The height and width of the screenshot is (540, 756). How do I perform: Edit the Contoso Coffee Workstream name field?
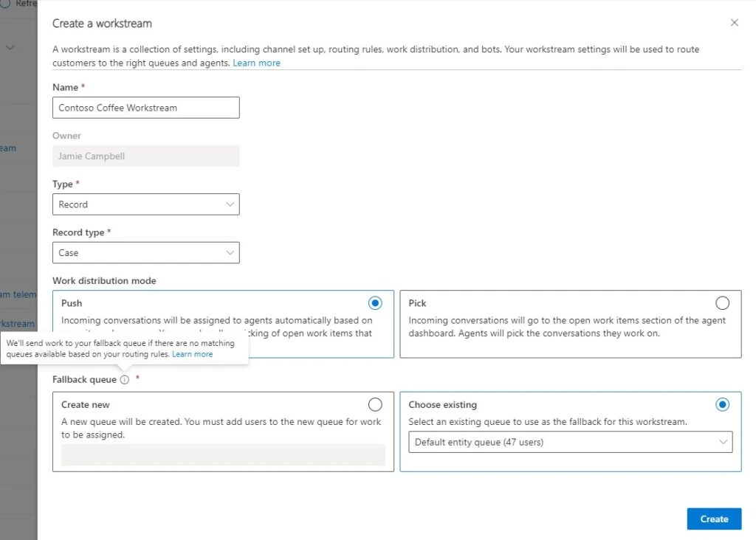coord(145,107)
